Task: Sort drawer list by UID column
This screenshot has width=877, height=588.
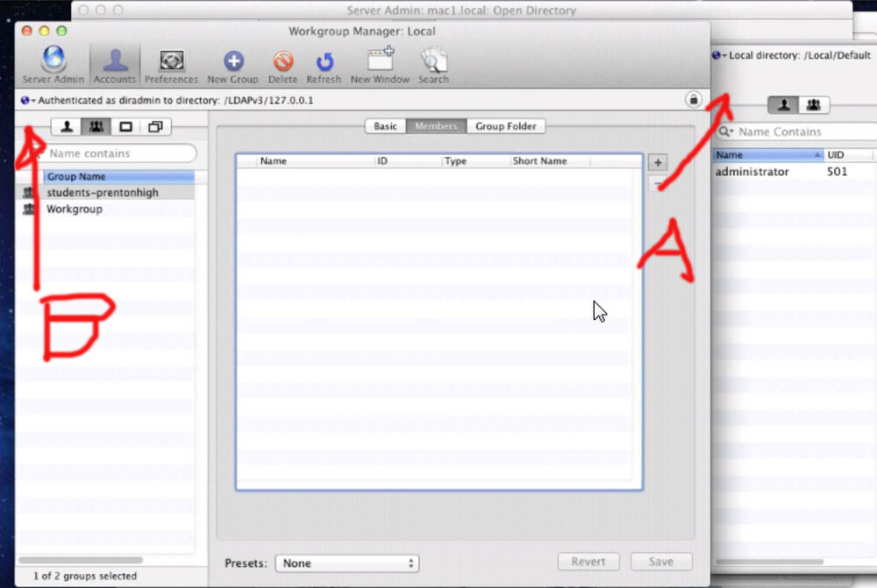Action: [x=848, y=155]
